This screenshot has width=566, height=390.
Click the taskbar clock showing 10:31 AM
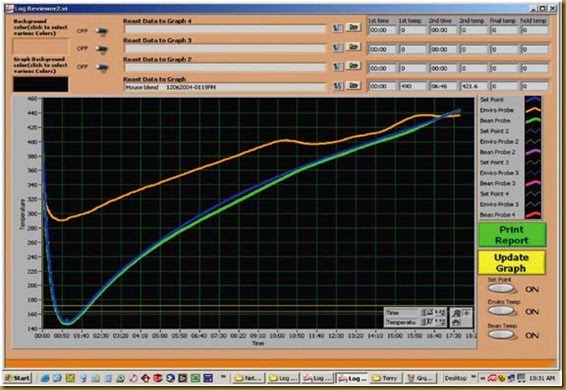click(541, 378)
